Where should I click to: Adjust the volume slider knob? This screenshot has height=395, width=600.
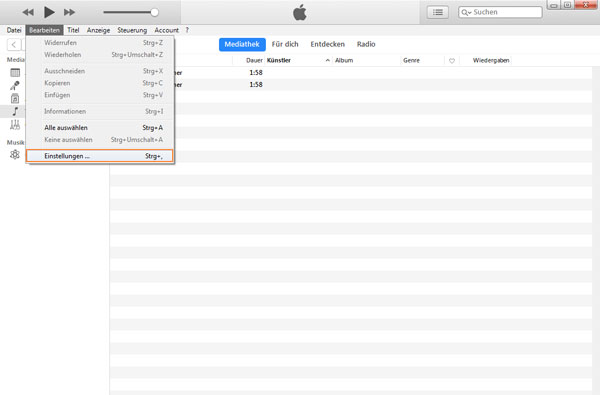point(155,12)
